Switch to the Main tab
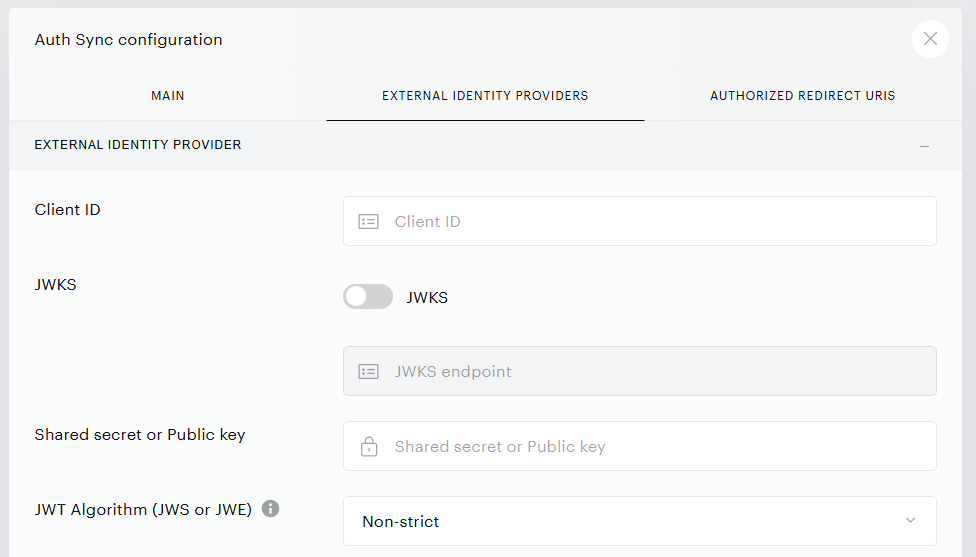The width and height of the screenshot is (976, 557). coord(167,96)
